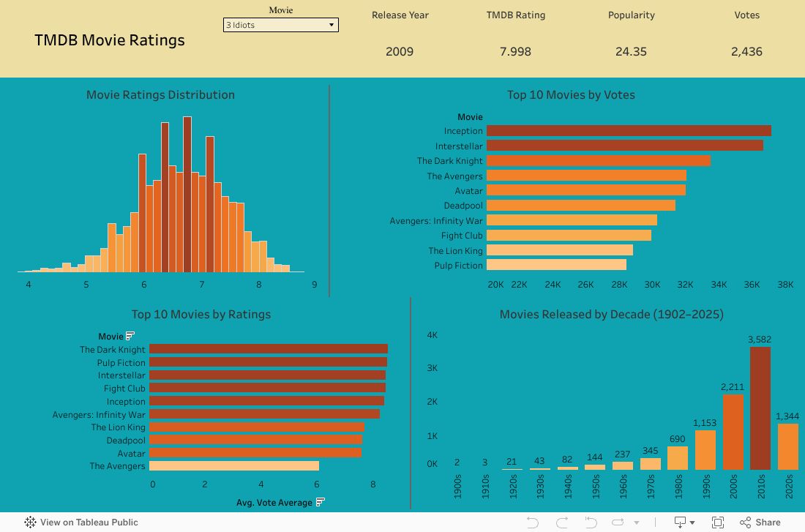Click the sort icon beside Movie header
Image resolution: width=805 pixels, height=532 pixels.
click(x=130, y=337)
